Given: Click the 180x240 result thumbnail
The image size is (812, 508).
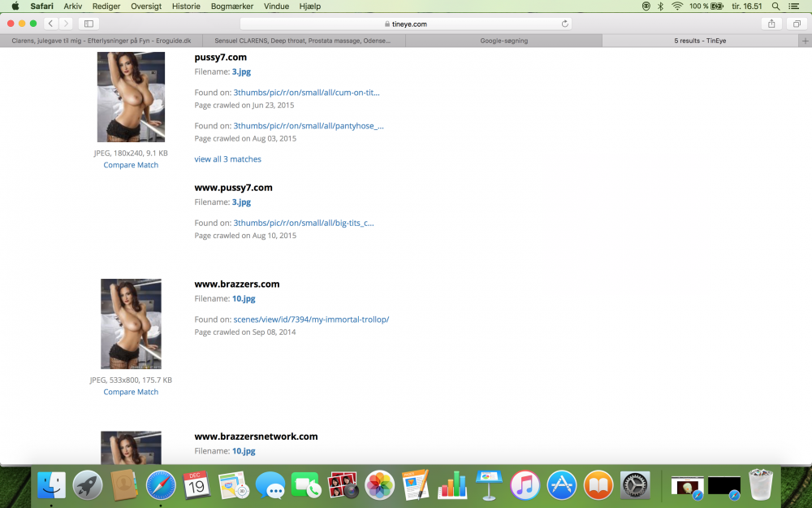Looking at the screenshot, I should tap(131, 97).
